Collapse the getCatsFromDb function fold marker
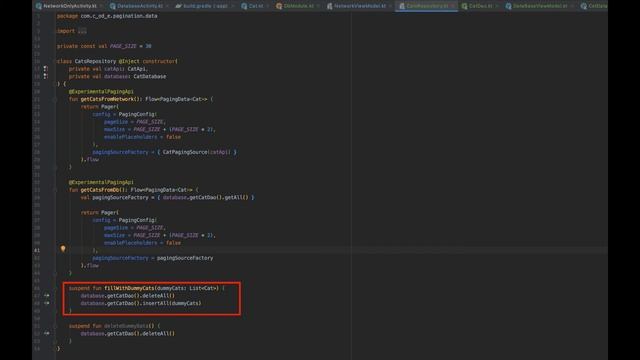Image resolution: width=640 pixels, height=360 pixels. [x=55, y=190]
